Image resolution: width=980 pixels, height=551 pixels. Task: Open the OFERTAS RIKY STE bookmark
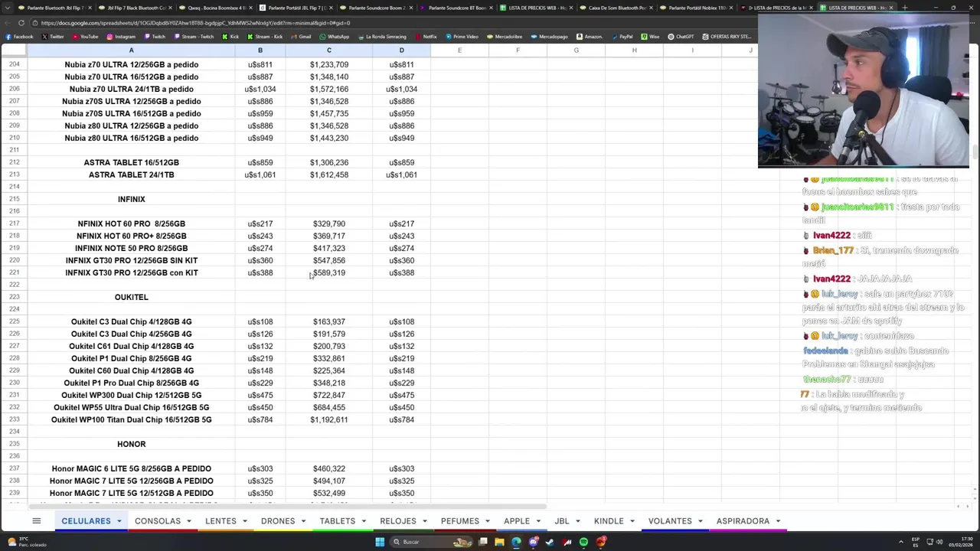[x=726, y=37]
